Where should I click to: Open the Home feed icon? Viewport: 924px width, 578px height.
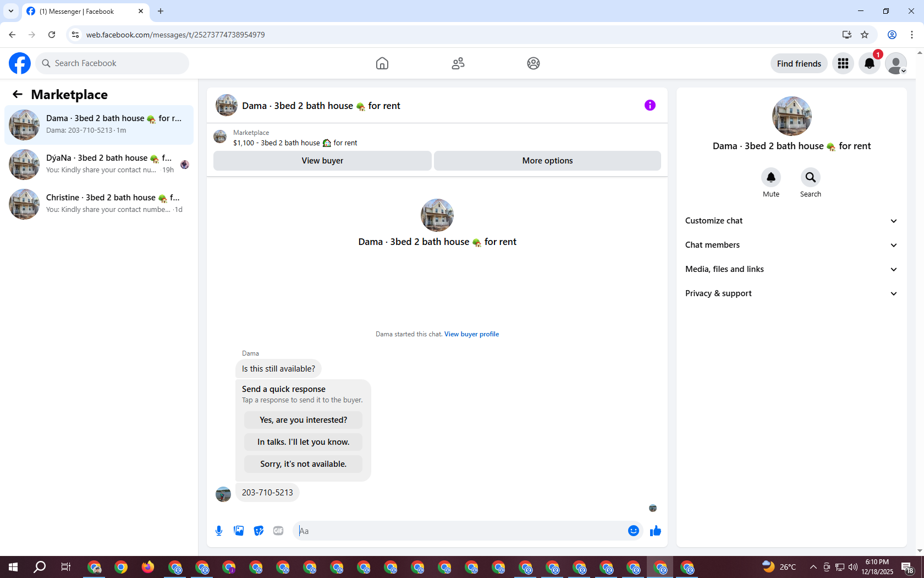pos(382,63)
